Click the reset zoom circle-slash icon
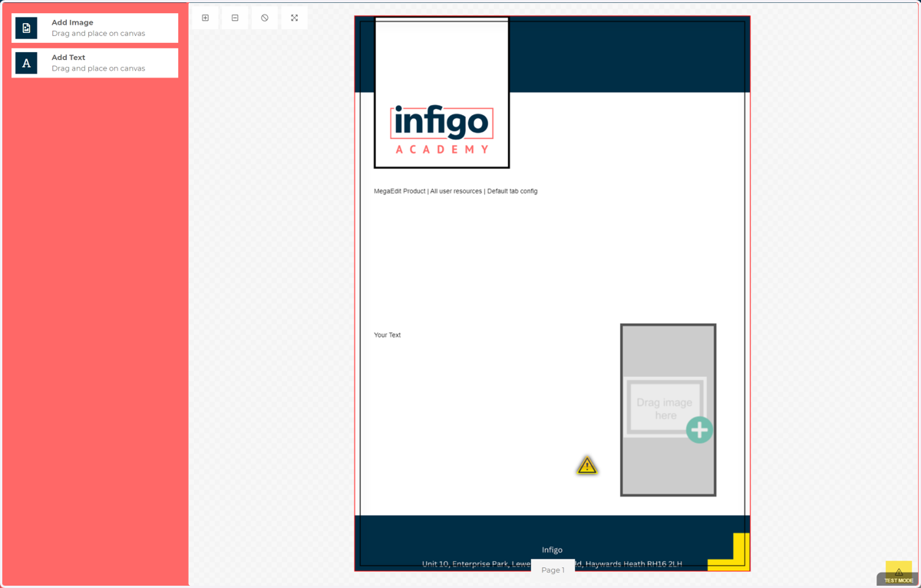The height and width of the screenshot is (588, 921). (265, 18)
